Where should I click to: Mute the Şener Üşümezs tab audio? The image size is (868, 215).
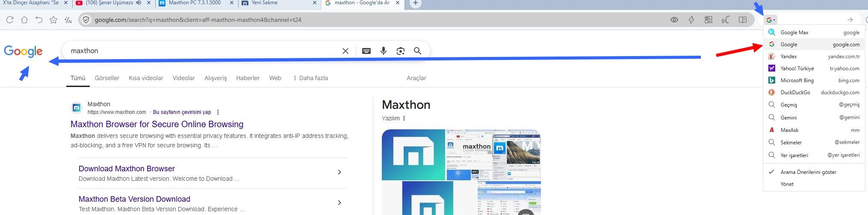click(x=139, y=3)
